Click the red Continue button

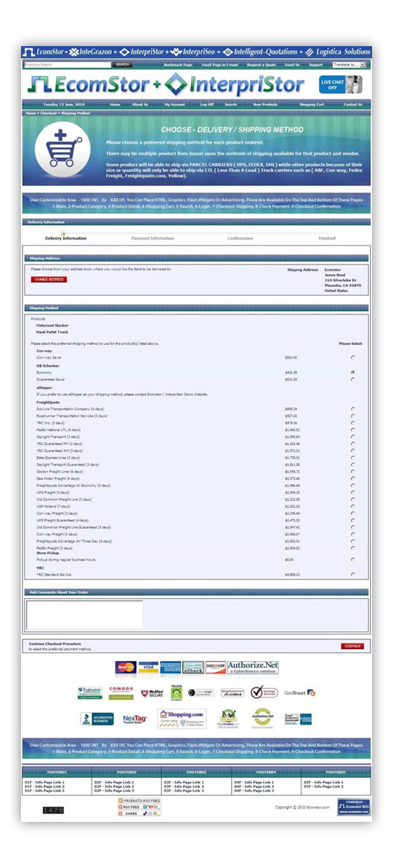[352, 646]
